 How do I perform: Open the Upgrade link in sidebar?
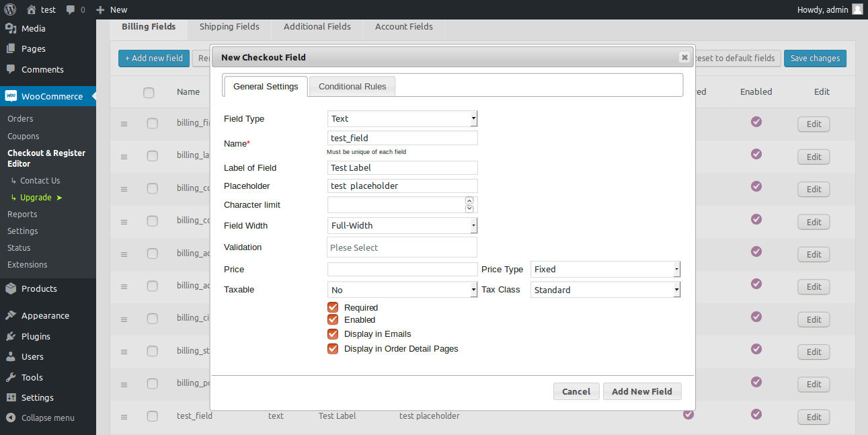36,197
